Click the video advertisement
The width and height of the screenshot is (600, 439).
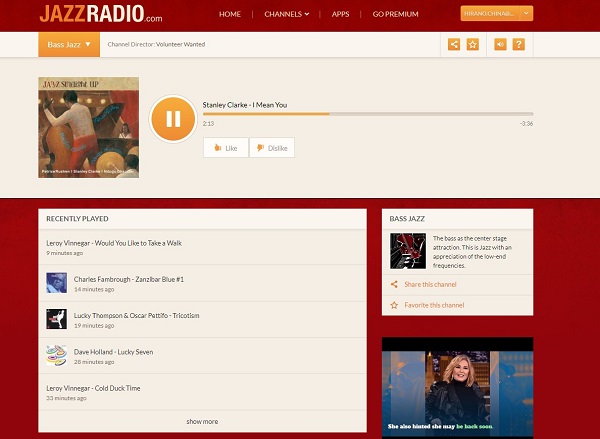click(457, 387)
